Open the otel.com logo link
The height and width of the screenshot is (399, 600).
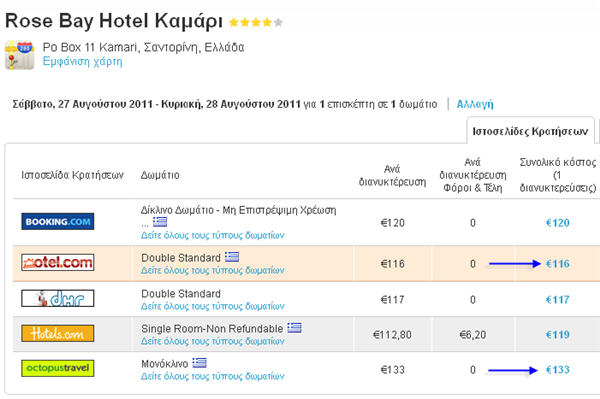(58, 262)
